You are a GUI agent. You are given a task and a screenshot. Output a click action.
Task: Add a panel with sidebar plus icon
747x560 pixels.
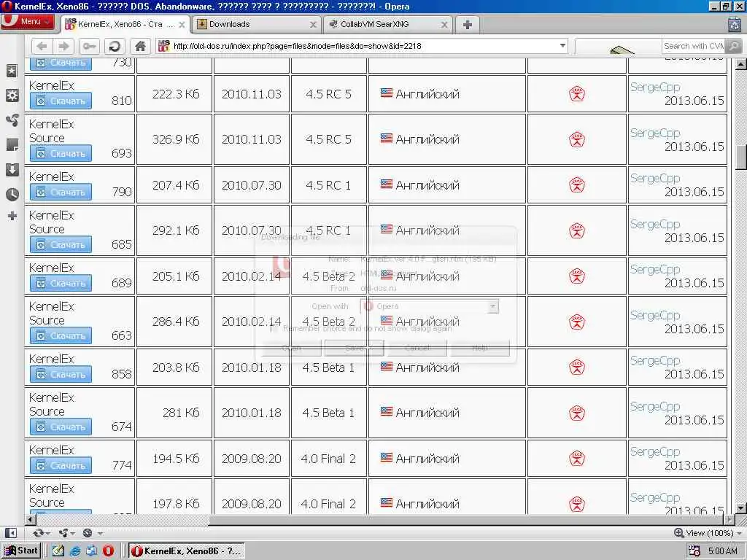pos(12,216)
